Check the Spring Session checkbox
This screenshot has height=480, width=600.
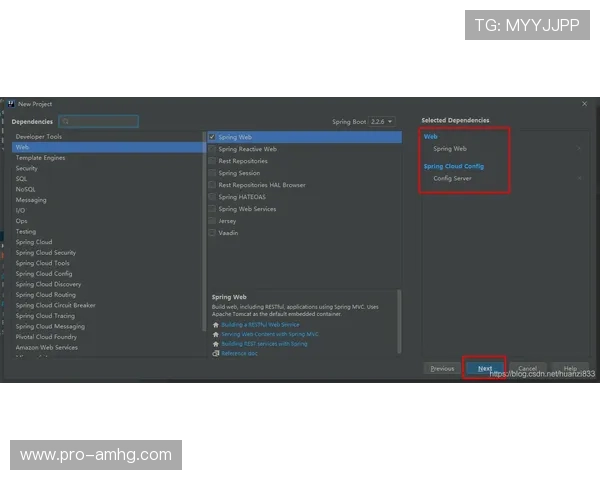coord(212,173)
